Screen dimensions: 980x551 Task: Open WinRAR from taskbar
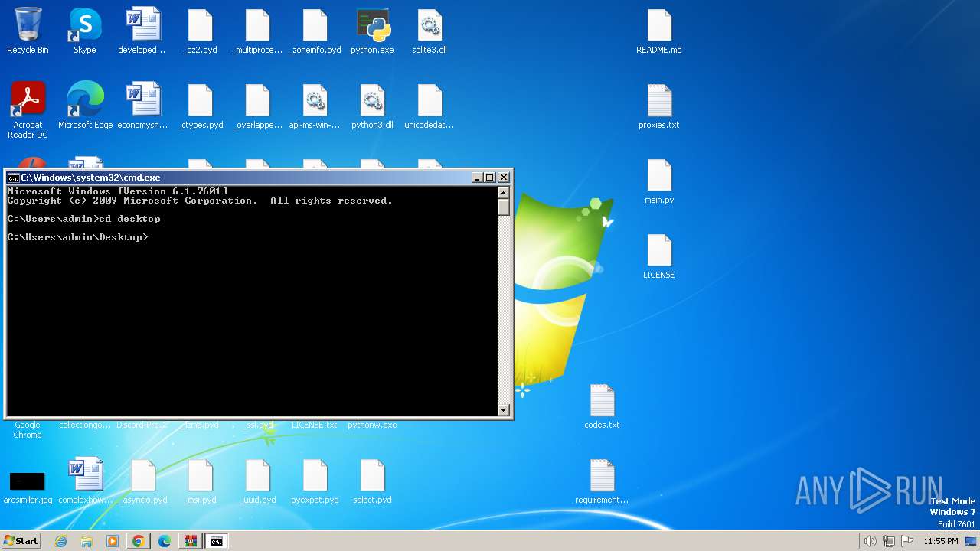tap(190, 541)
